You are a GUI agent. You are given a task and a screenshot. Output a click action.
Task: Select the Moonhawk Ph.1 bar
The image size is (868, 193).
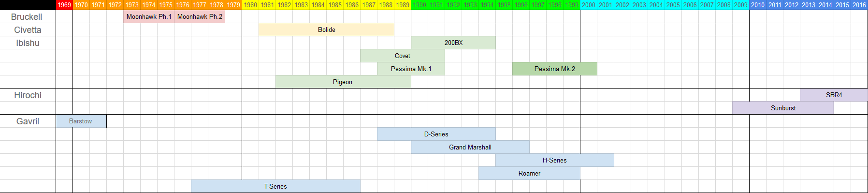[149, 16]
